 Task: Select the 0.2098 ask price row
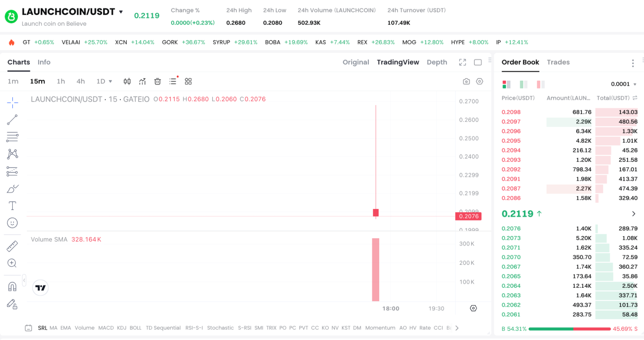569,112
